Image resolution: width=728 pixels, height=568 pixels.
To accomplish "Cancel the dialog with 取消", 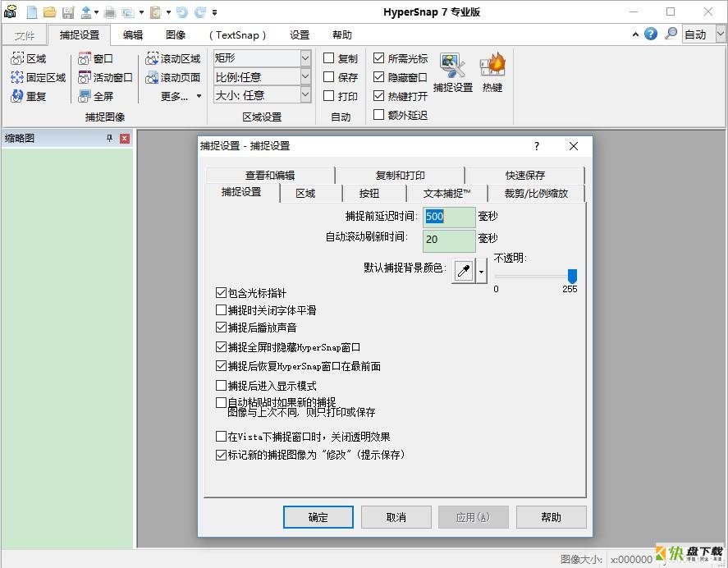I will [x=396, y=517].
